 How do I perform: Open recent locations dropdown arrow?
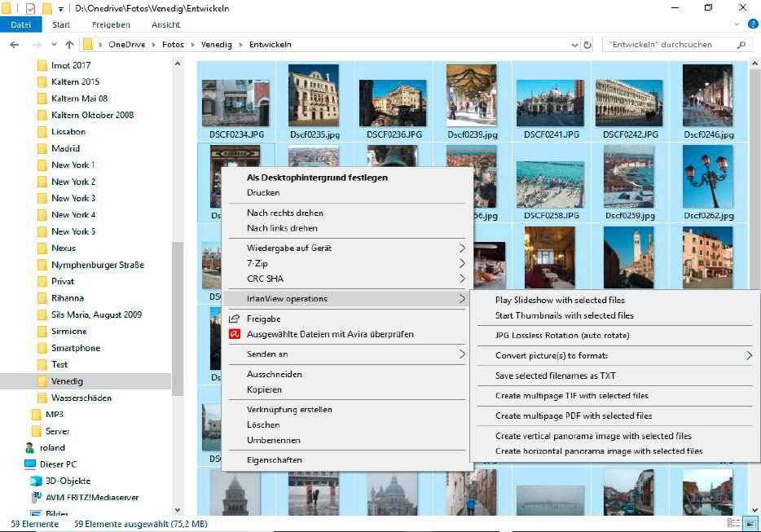pyautogui.click(x=54, y=45)
